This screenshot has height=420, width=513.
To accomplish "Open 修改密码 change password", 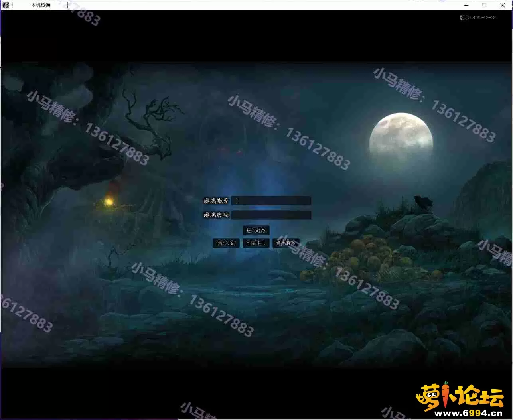I will (226, 243).
